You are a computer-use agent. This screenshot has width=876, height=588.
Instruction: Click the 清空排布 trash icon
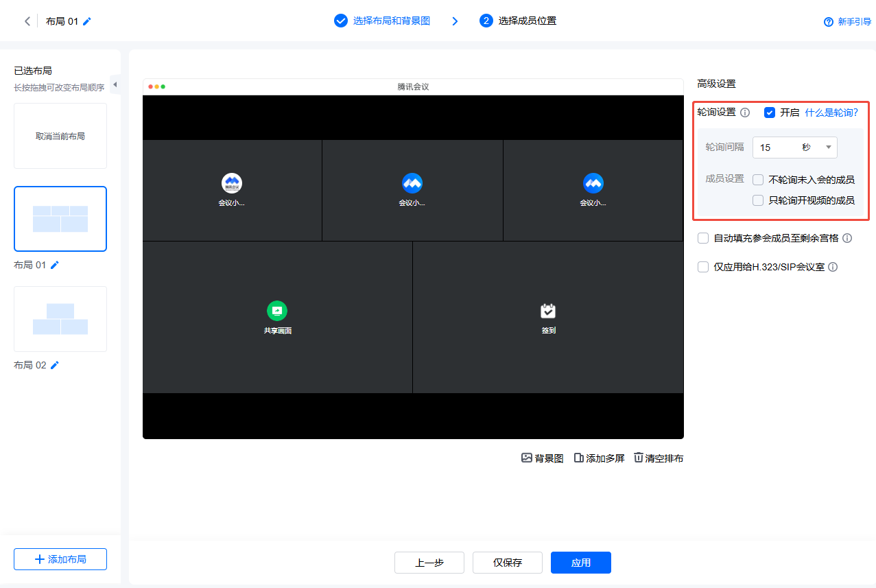[639, 458]
